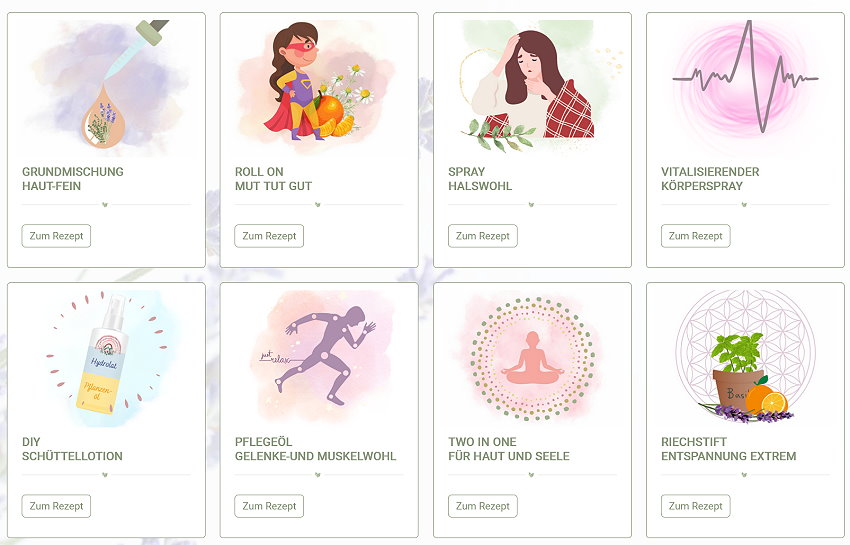Click Zum Rezept under Roll On Mut Tut Gut
The width and height of the screenshot is (850, 545).
[269, 236]
